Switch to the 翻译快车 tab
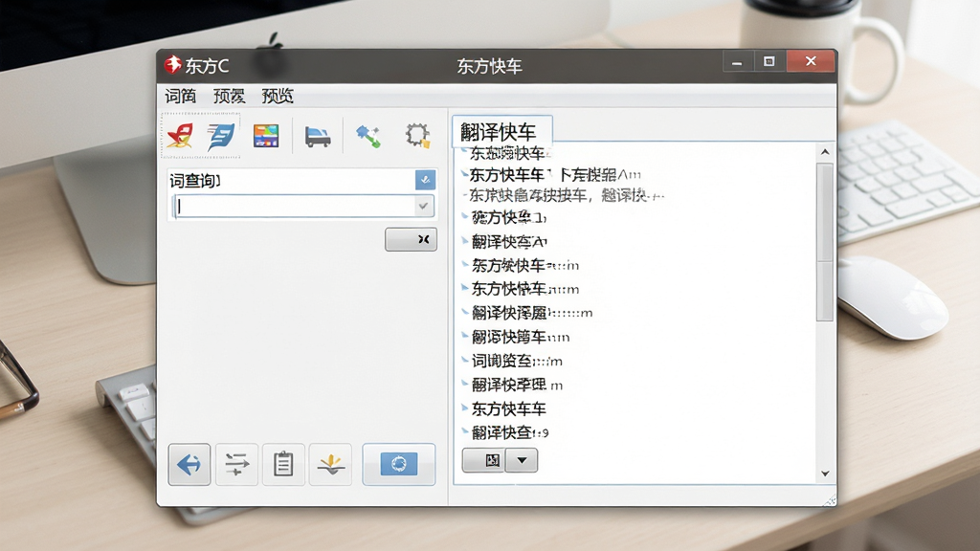Screen dimensions: 980x551 coord(501,131)
